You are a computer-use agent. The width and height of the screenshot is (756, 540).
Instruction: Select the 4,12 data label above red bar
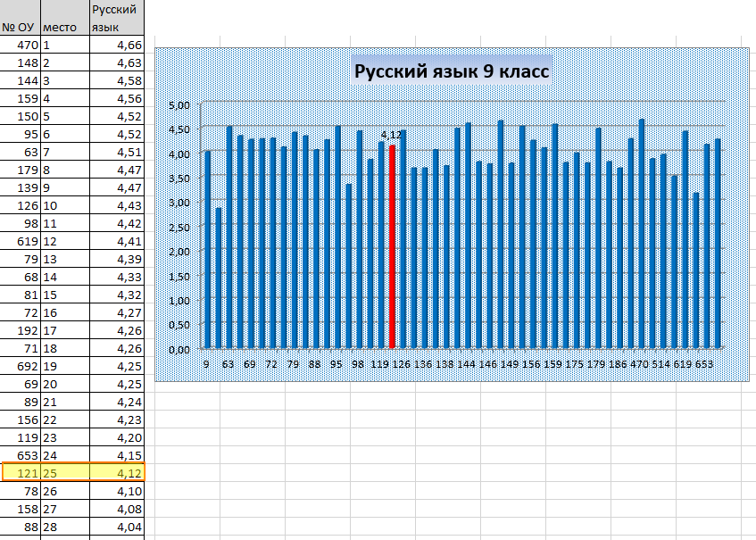coord(391,135)
